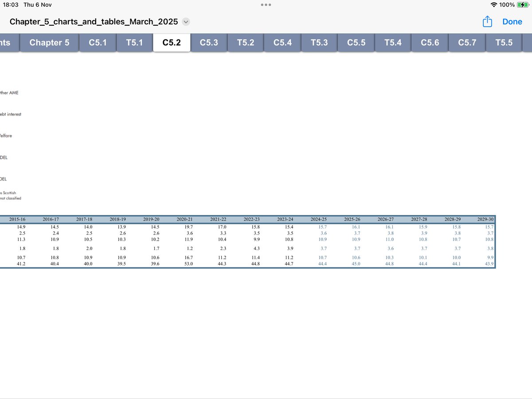Switch to the C5.7 sheet tab

pos(467,43)
